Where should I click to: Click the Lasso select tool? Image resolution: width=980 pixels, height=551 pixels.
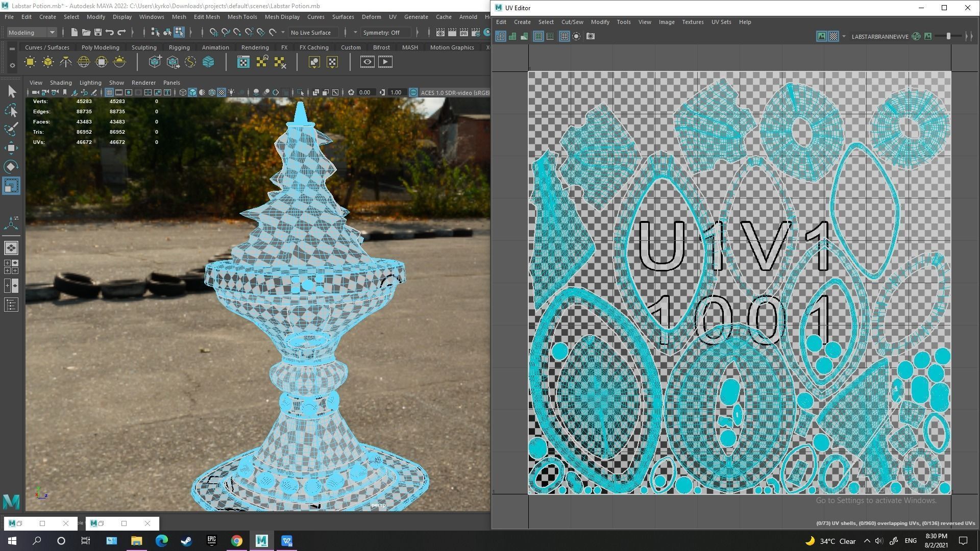point(11,111)
